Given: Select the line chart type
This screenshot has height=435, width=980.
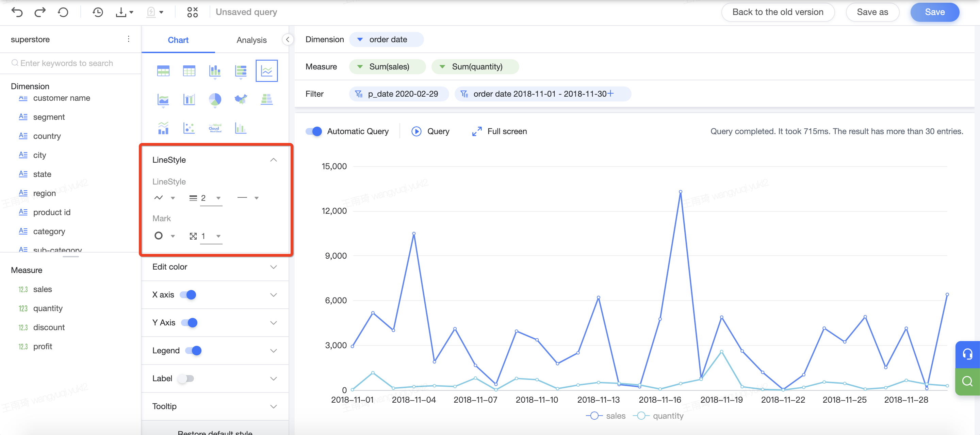Looking at the screenshot, I should coord(267,71).
